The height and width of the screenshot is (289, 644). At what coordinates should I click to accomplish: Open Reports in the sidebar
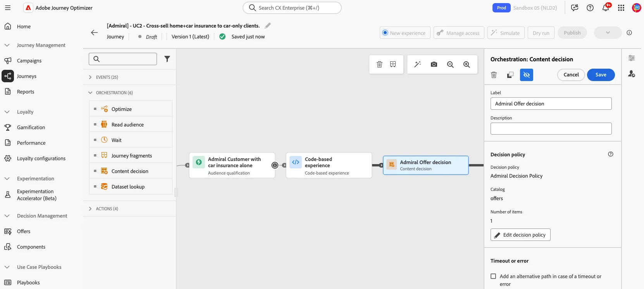pyautogui.click(x=26, y=92)
